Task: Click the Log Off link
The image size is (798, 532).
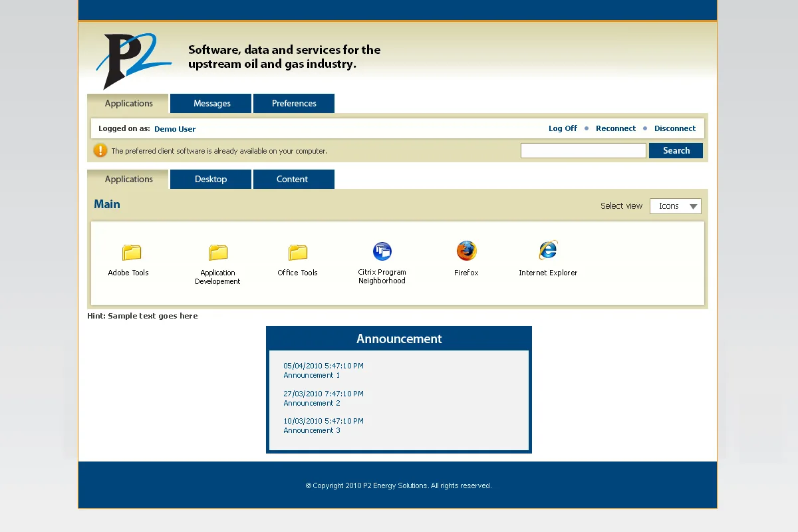Action: coord(563,128)
